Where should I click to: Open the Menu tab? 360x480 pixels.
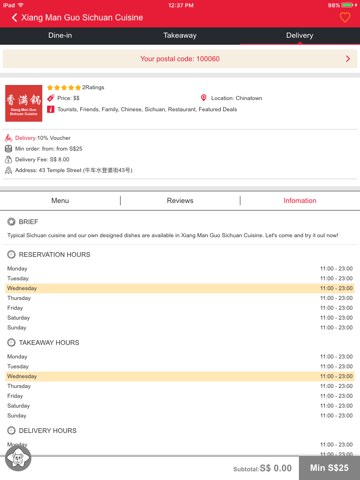pos(60,201)
